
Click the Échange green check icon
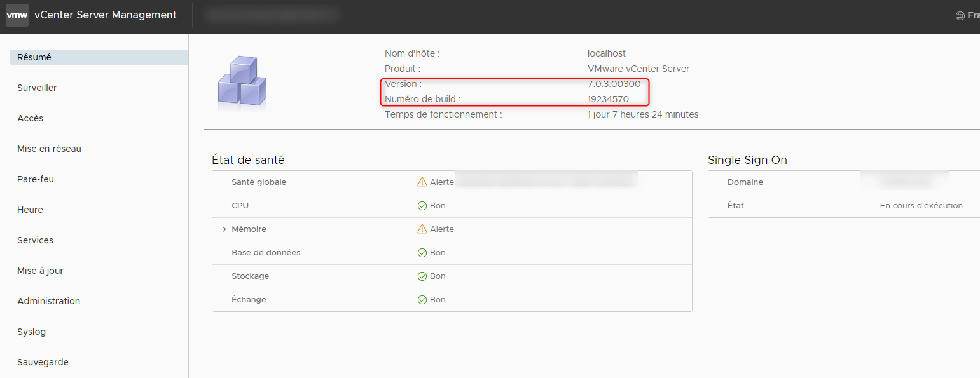tap(422, 300)
